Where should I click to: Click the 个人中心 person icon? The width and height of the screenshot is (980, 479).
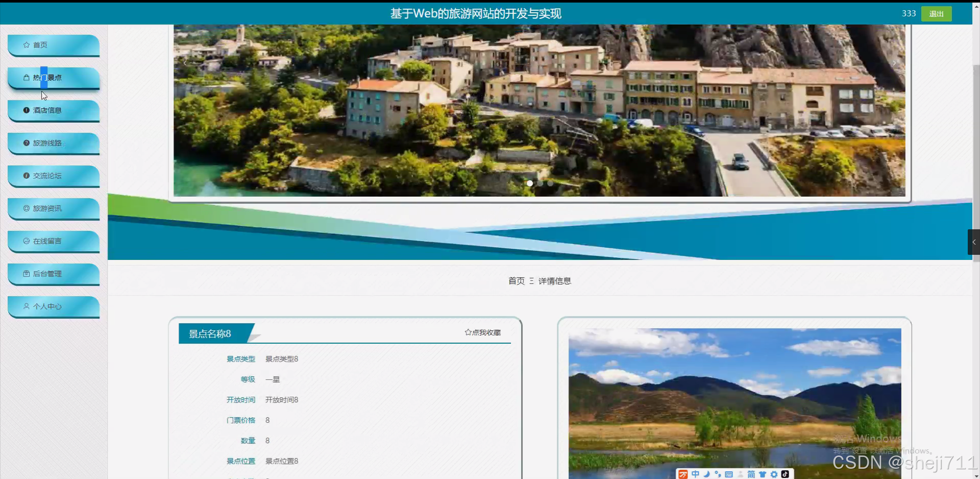[27, 306]
